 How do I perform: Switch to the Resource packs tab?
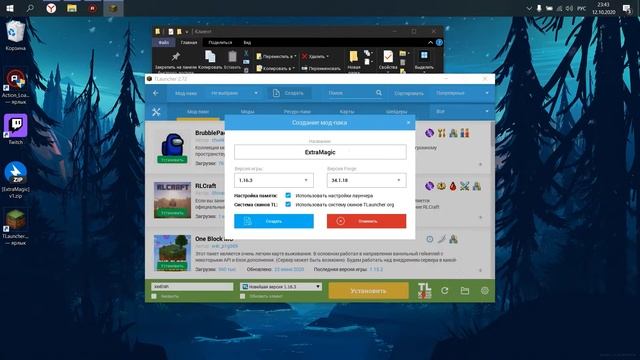[x=297, y=111]
